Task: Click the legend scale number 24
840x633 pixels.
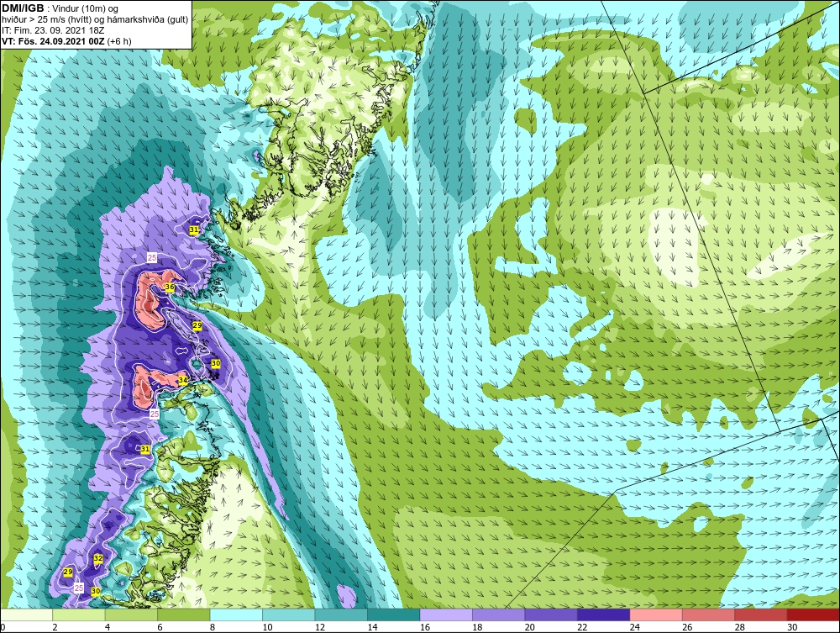Action: (635, 627)
